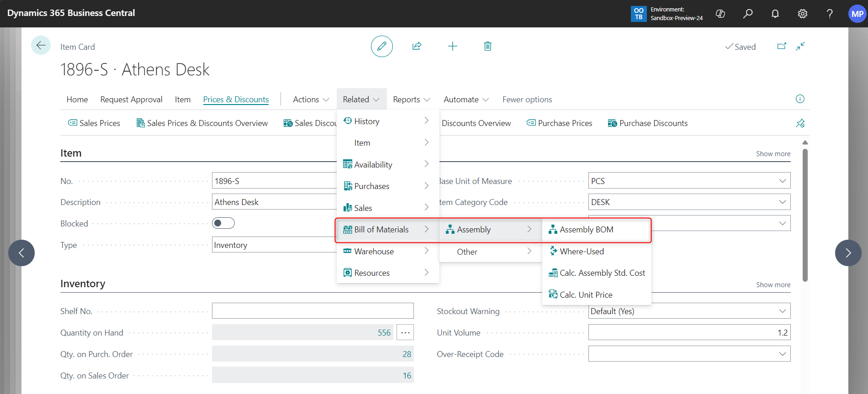Expand Availability submenu
Viewport: 868px width, 394px height.
tap(388, 164)
